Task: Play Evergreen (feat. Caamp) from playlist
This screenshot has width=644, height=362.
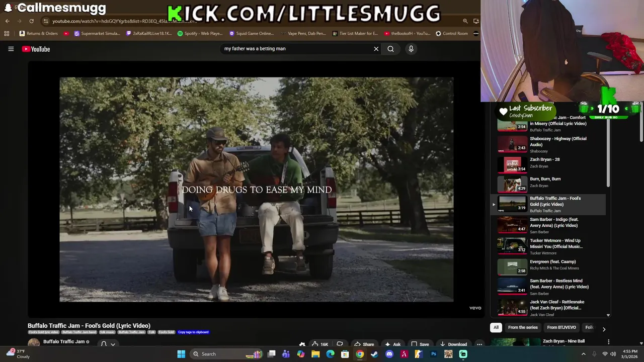Action: (548, 267)
